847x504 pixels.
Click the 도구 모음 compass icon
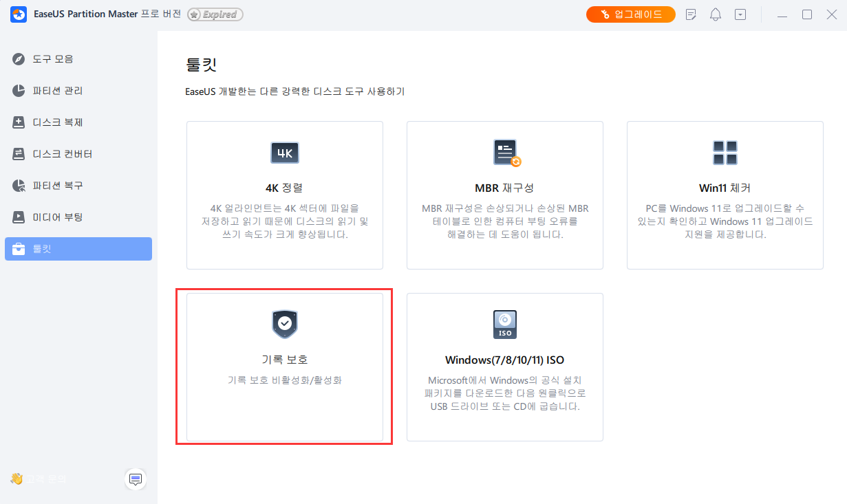[x=19, y=59]
